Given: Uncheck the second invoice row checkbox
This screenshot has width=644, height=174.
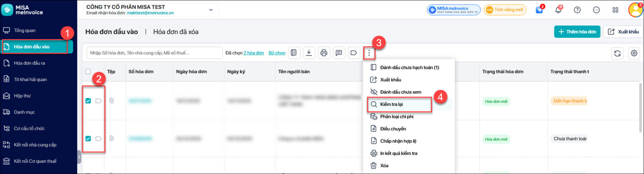Looking at the screenshot, I should tap(88, 139).
